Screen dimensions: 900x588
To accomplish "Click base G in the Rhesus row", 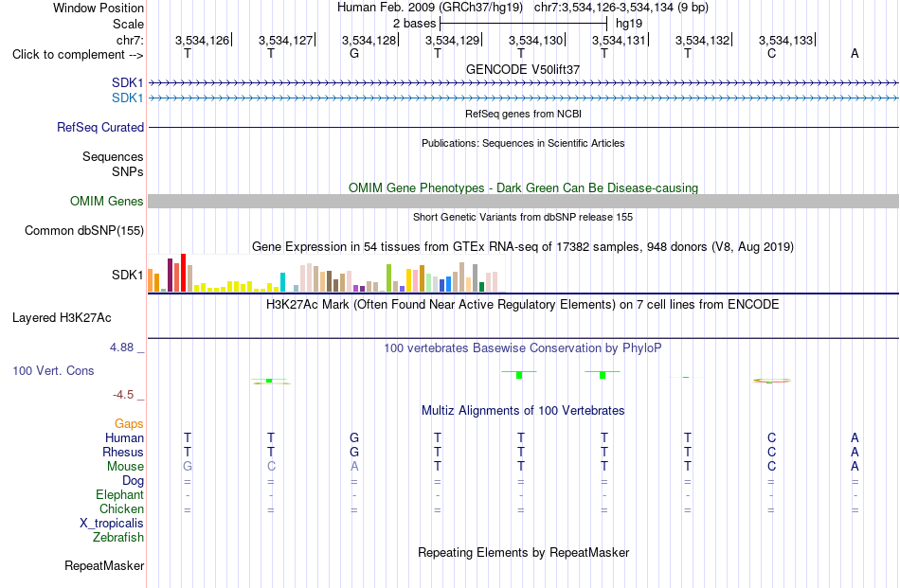I will click(354, 452).
